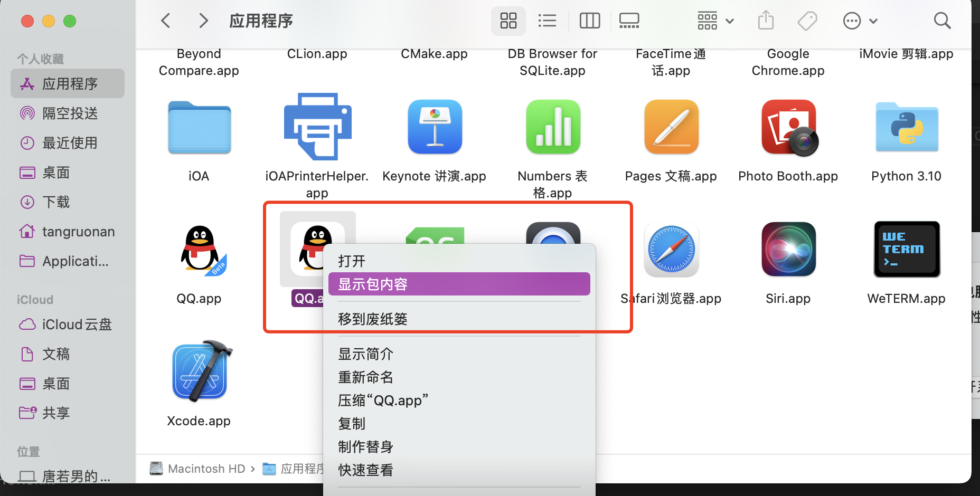Viewport: 980px width, 496px height.
Task: Click the Beyond Compare.app label
Action: (x=199, y=62)
